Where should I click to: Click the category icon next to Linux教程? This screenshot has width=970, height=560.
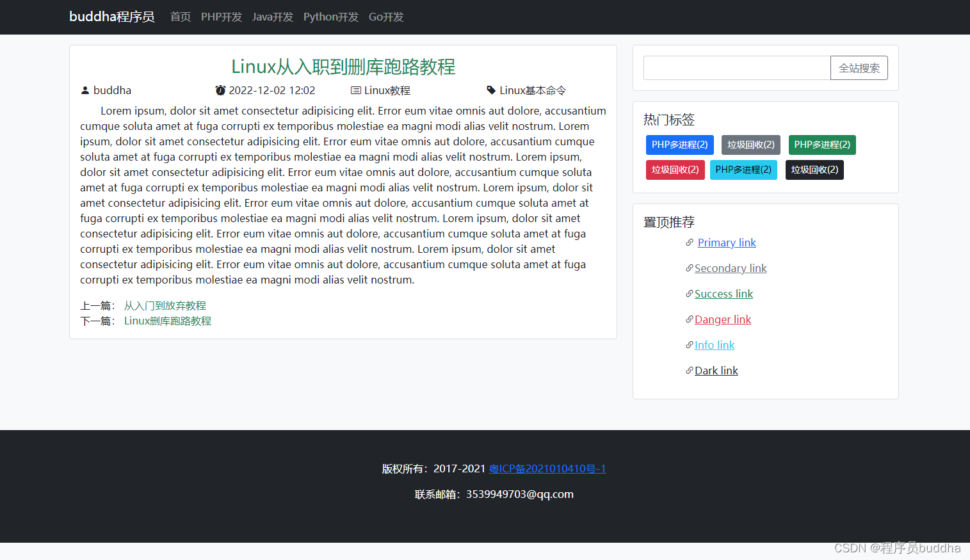tap(356, 90)
